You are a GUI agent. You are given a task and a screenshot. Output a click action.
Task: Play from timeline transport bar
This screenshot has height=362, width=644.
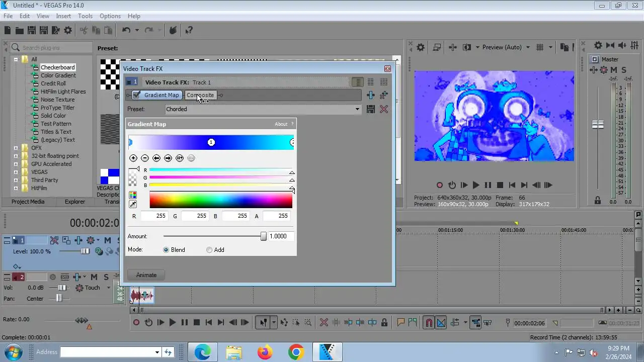click(173, 323)
